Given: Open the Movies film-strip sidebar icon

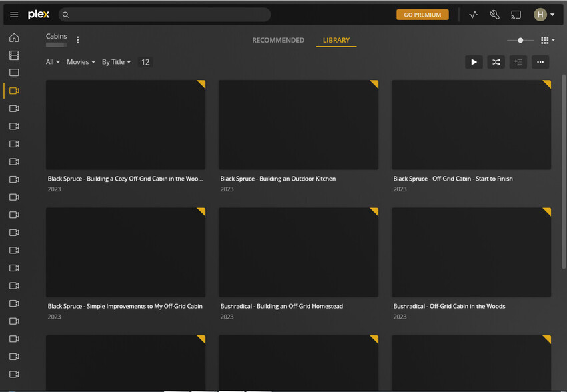Looking at the screenshot, I should point(14,55).
